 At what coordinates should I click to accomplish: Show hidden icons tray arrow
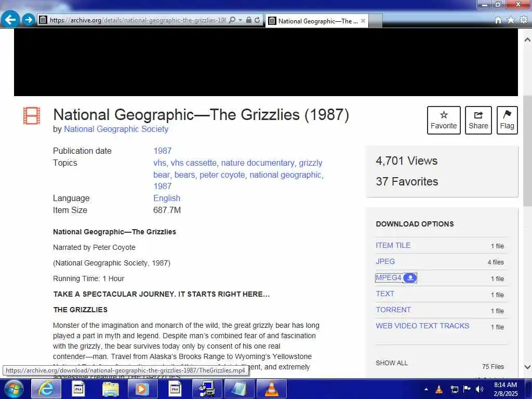426,389
